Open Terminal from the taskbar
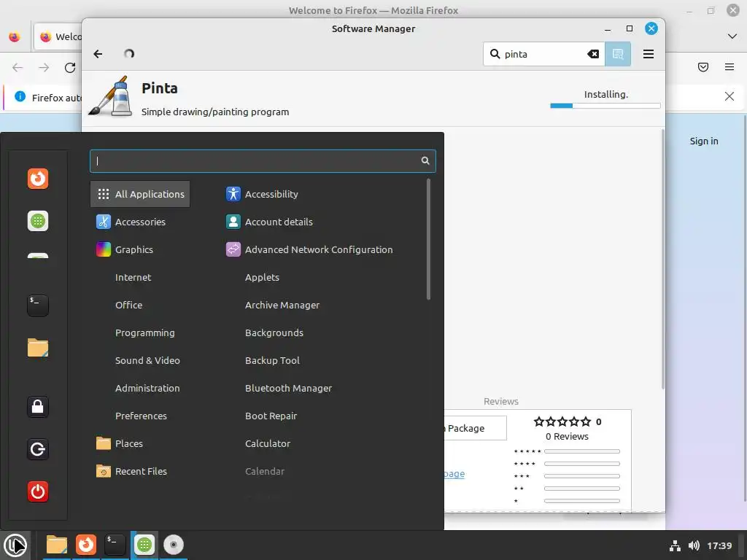The image size is (747, 560). [115, 545]
